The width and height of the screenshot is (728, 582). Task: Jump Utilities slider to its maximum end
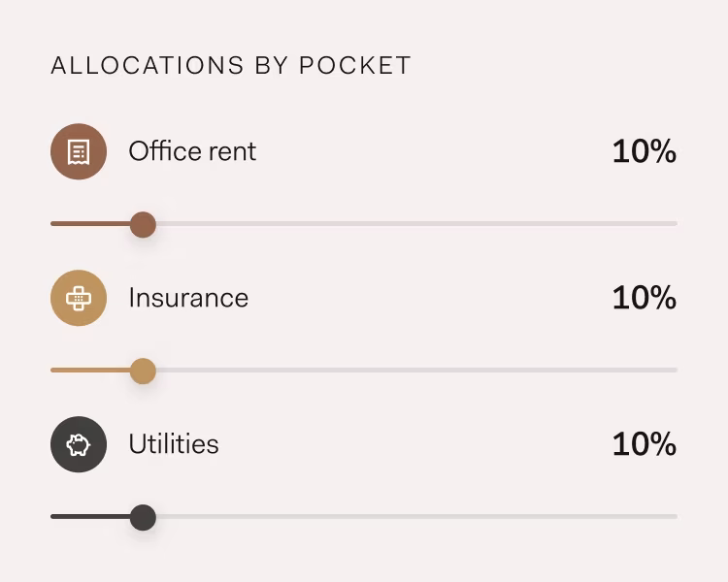pos(675,517)
